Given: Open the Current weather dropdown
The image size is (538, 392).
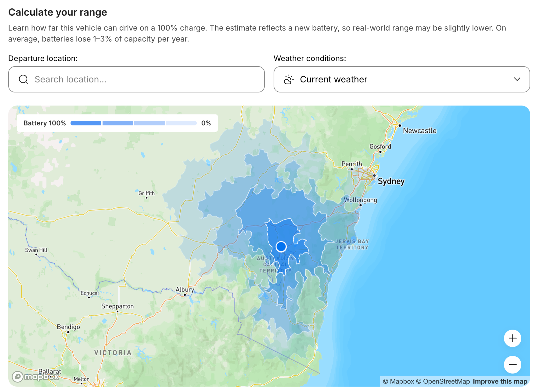Looking at the screenshot, I should [x=402, y=79].
